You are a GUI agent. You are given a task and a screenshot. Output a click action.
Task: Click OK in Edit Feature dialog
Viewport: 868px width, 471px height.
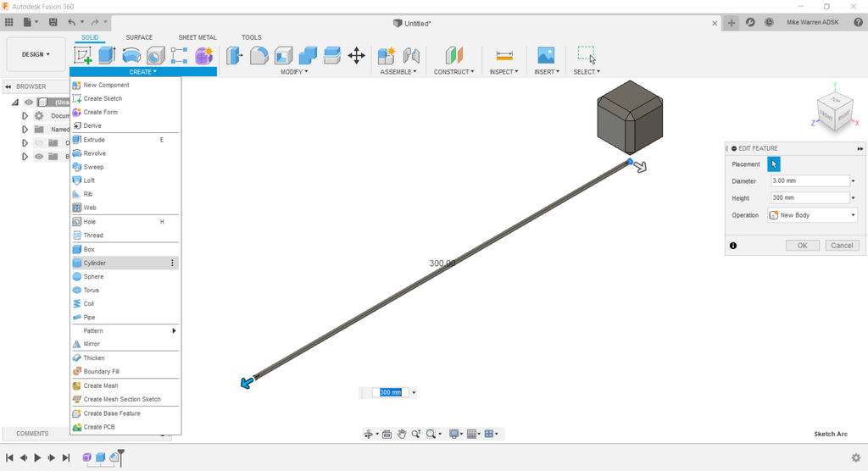[802, 245]
